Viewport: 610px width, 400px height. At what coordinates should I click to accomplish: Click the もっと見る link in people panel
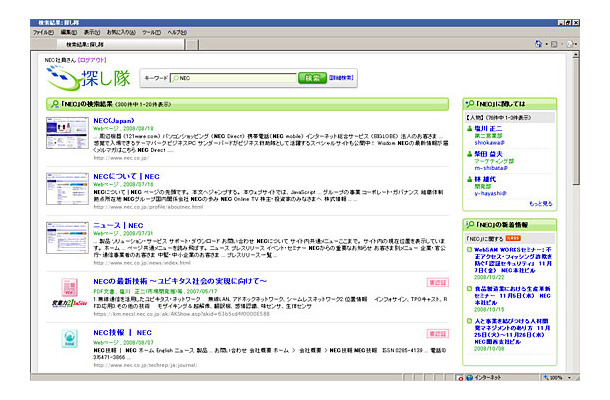pos(540,204)
